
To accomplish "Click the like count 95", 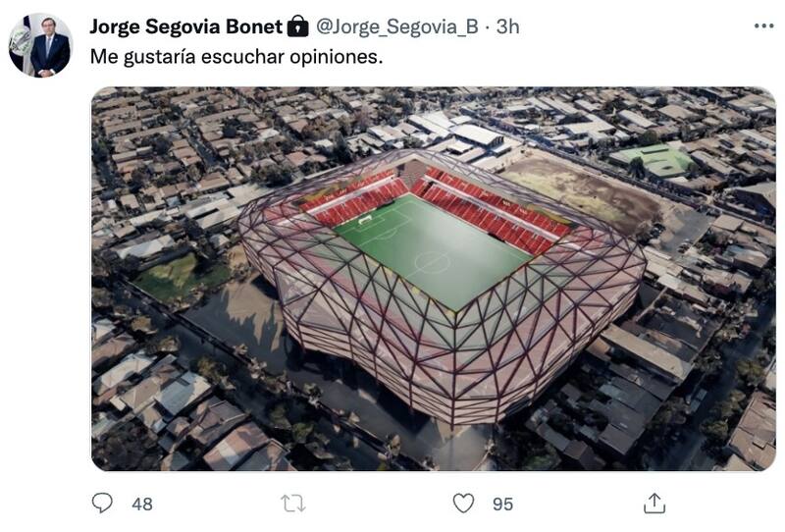I will tap(502, 504).
